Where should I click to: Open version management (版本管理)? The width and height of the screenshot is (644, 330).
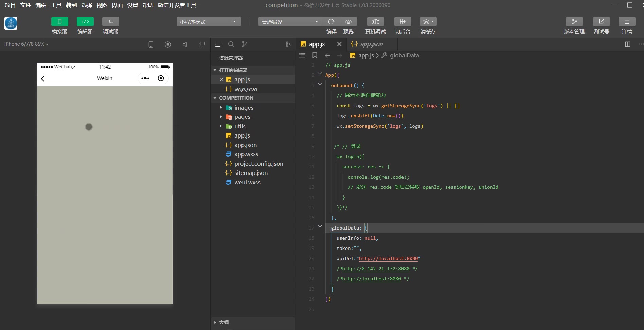(574, 22)
